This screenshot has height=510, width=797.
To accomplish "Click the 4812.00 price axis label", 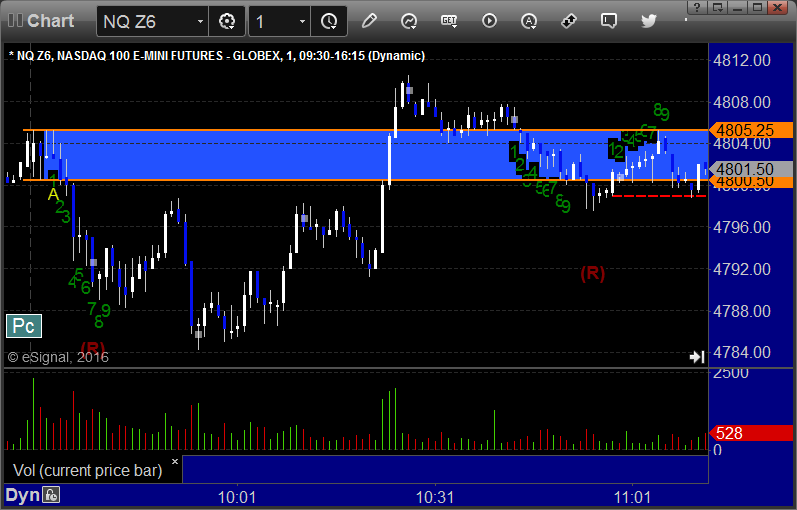I will tap(742, 61).
